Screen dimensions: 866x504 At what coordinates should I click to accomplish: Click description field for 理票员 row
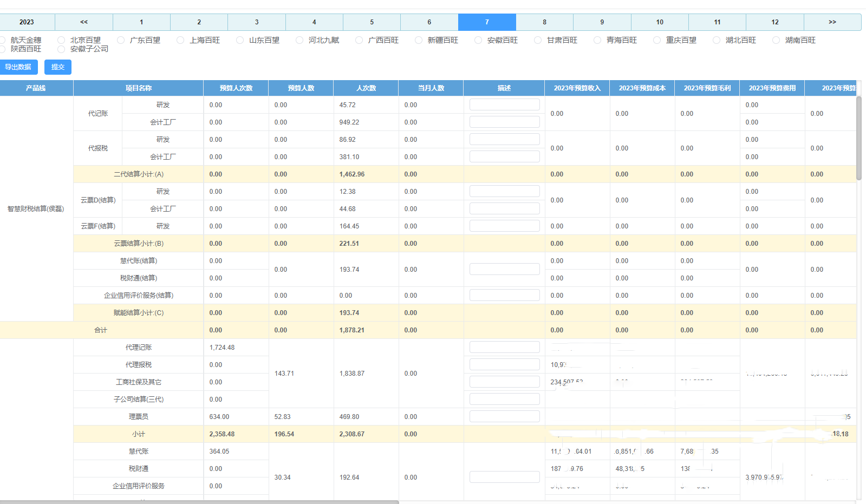(x=505, y=416)
